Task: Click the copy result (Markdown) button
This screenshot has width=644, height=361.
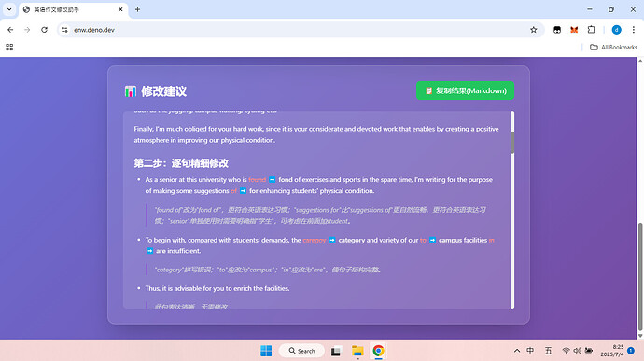Action: point(465,90)
